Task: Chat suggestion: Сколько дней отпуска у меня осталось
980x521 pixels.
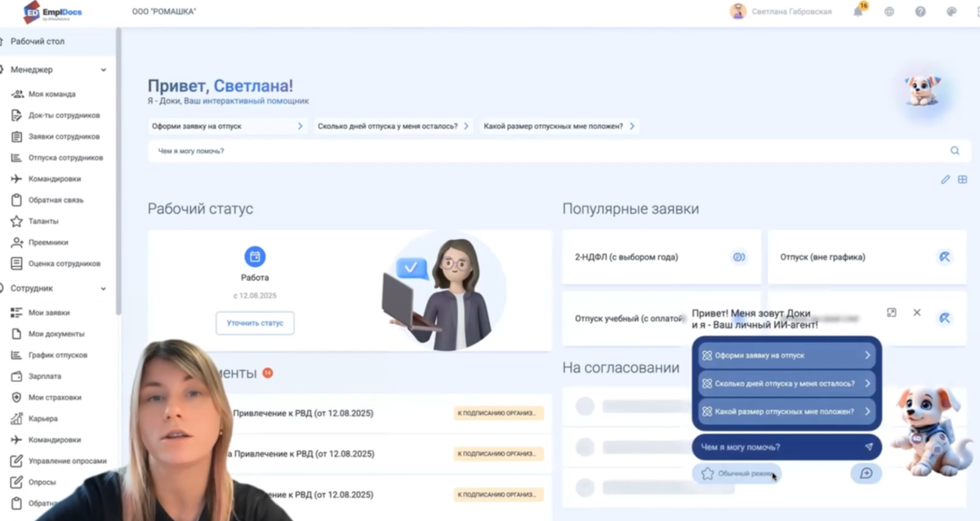Action: pyautogui.click(x=787, y=384)
